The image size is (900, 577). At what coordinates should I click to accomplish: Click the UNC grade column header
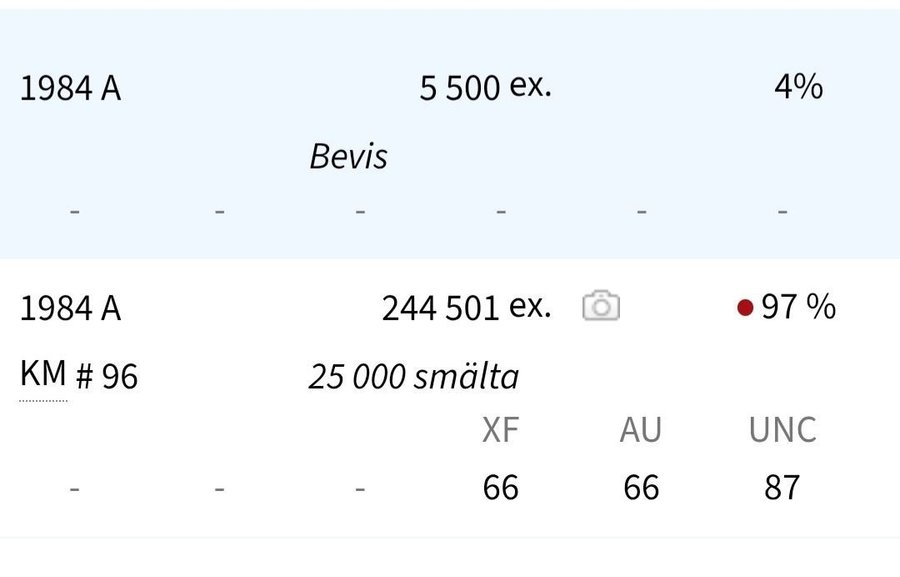pyautogui.click(x=782, y=430)
